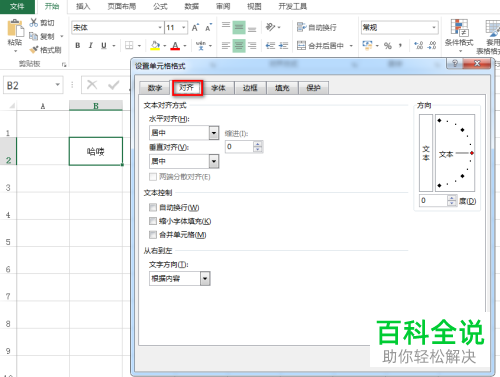Toggle Italic formatting
This screenshot has width=500, height=377.
[x=90, y=45]
